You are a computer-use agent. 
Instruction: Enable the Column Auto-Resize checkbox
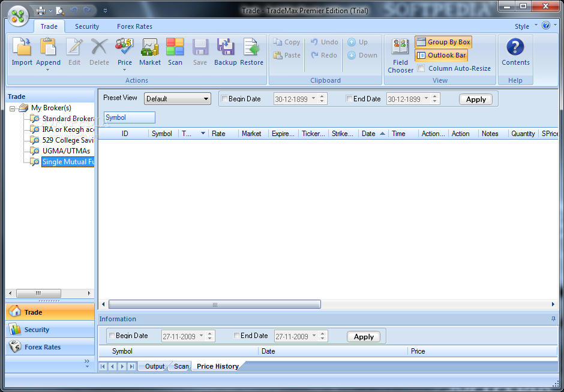point(421,68)
